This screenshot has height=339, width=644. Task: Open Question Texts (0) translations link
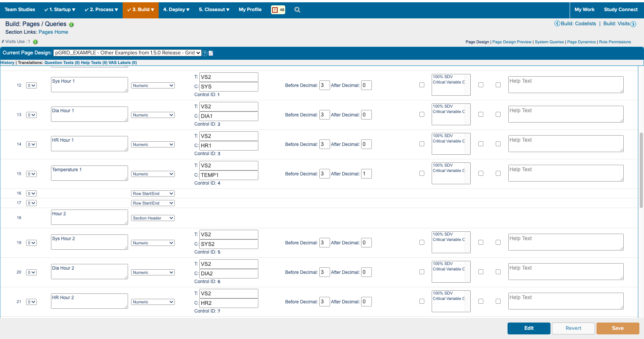click(62, 63)
